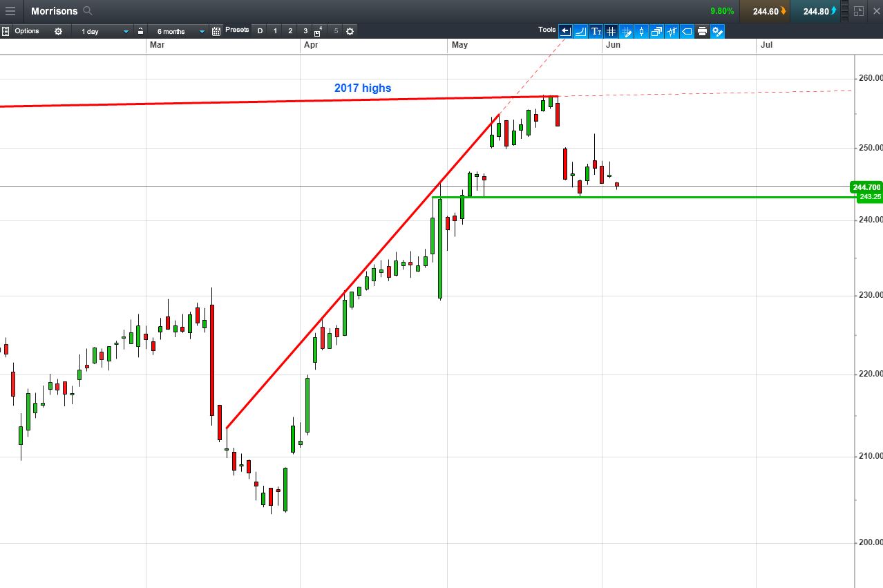Open the technical indicators tool
Image resolution: width=883 pixels, height=588 pixels.
pos(672,31)
